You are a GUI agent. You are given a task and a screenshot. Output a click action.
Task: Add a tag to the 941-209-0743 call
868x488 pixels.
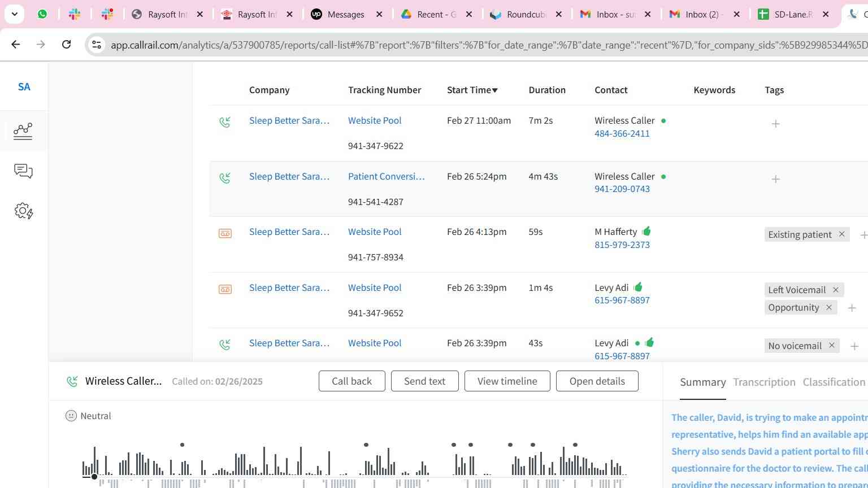coord(775,179)
